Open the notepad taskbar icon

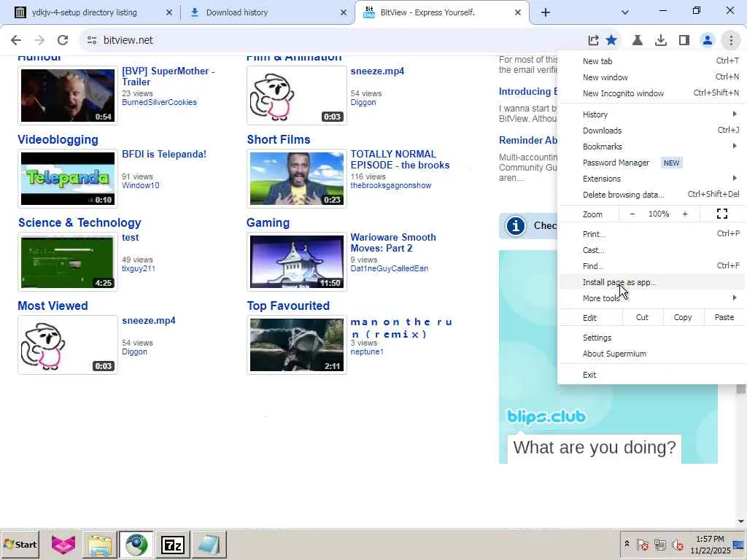click(x=209, y=544)
